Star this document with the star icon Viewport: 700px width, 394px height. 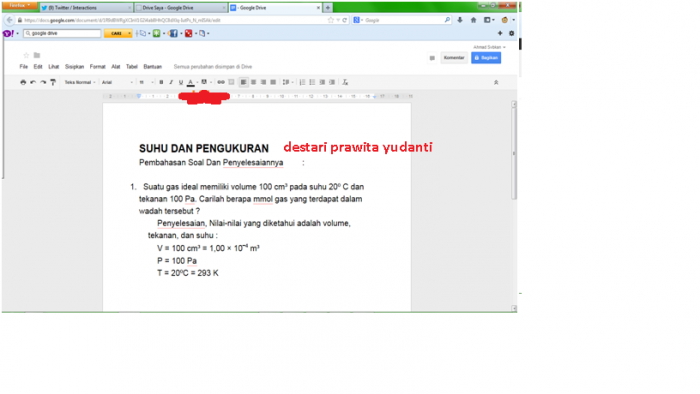(x=26, y=55)
